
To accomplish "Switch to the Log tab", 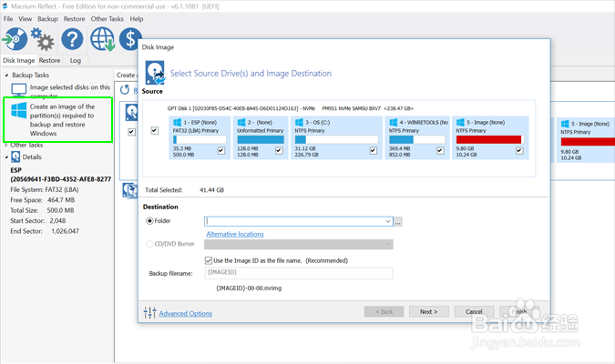I will tap(76, 60).
